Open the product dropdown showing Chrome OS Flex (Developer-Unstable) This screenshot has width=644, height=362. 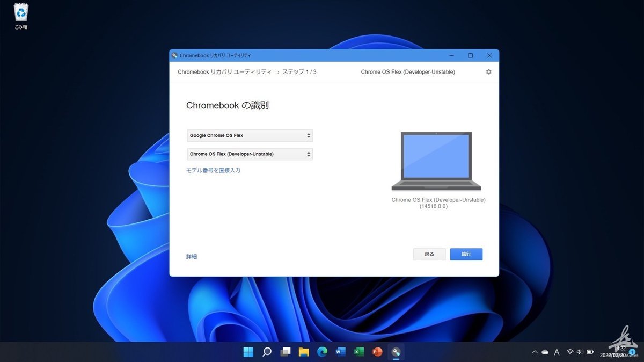250,154
